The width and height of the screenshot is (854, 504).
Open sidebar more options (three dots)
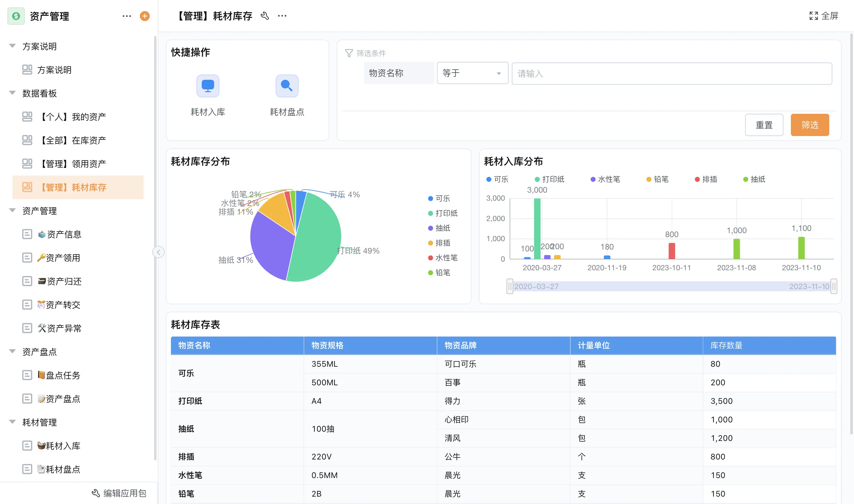pyautogui.click(x=127, y=16)
